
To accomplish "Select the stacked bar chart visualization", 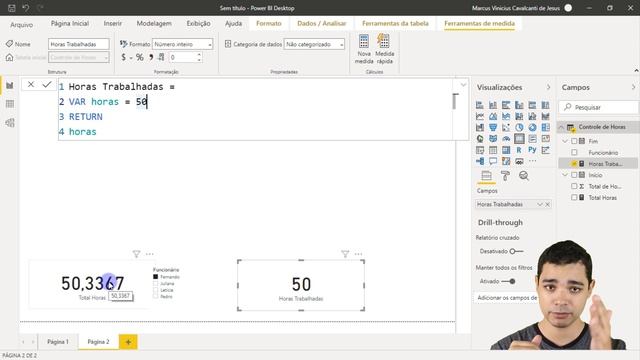I will tap(480, 105).
